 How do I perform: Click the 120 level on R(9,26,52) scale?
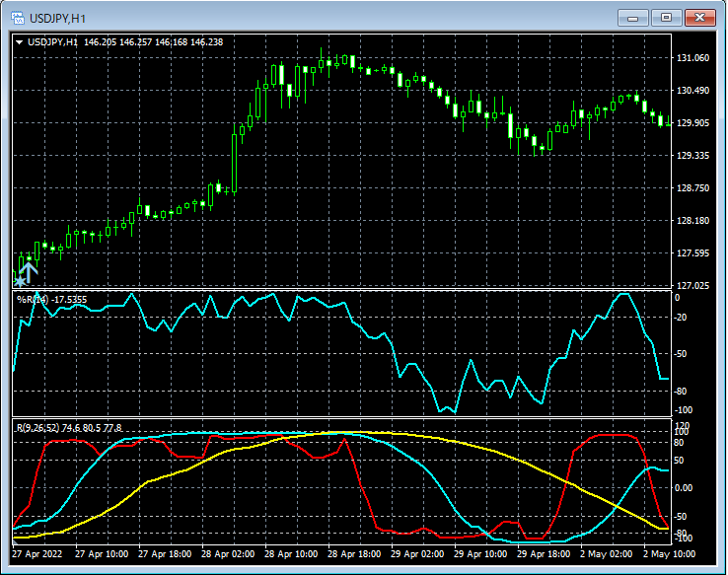tap(683, 425)
